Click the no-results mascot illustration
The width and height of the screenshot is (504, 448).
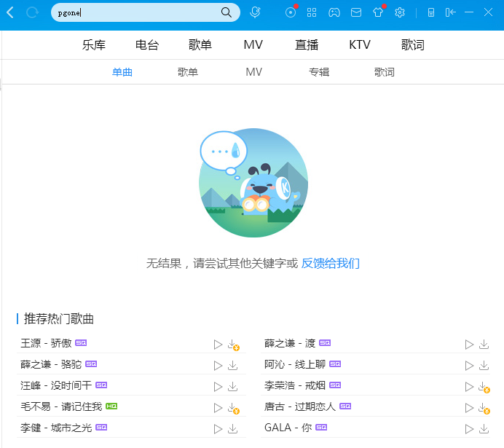[x=253, y=183]
